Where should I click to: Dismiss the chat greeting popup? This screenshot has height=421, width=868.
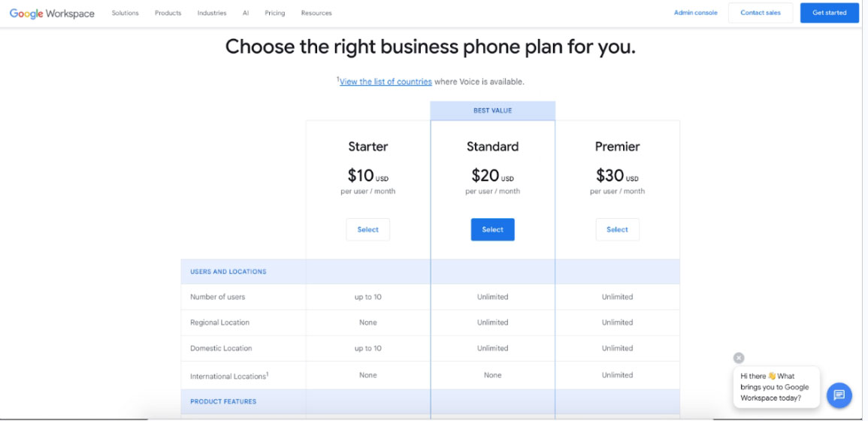(739, 358)
